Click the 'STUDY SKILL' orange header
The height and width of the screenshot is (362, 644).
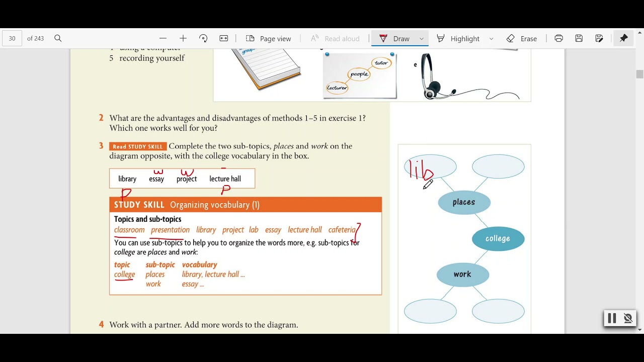(x=246, y=205)
